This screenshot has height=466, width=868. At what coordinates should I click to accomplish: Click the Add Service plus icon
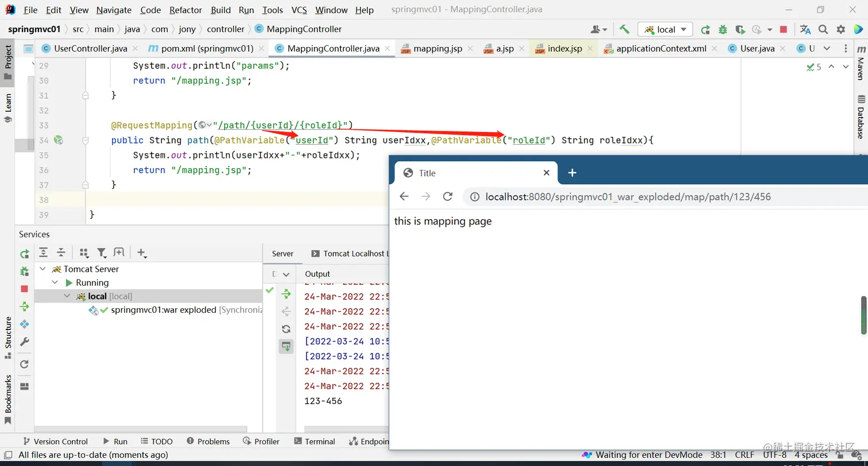click(142, 253)
